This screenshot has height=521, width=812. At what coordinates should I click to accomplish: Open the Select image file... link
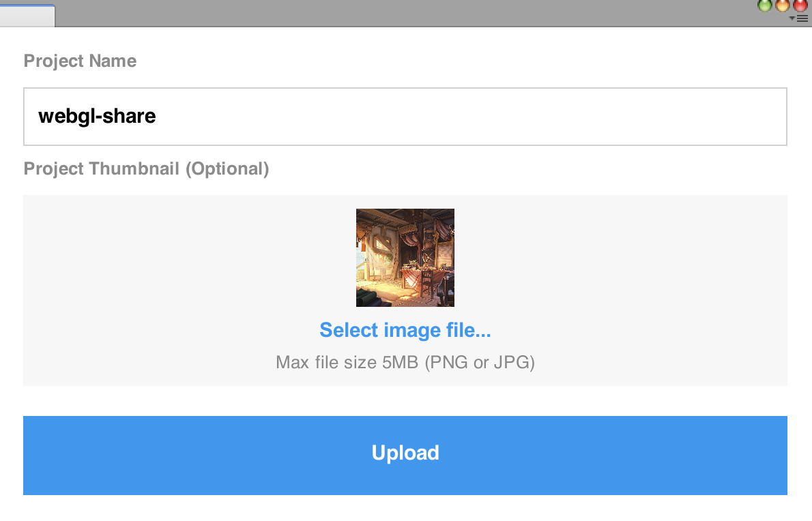pyautogui.click(x=405, y=330)
